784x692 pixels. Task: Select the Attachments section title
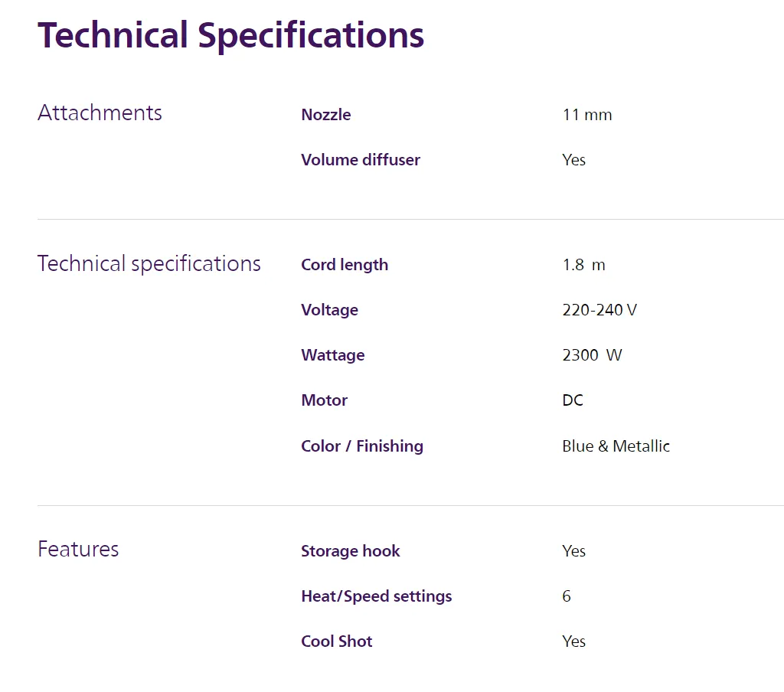pos(100,113)
